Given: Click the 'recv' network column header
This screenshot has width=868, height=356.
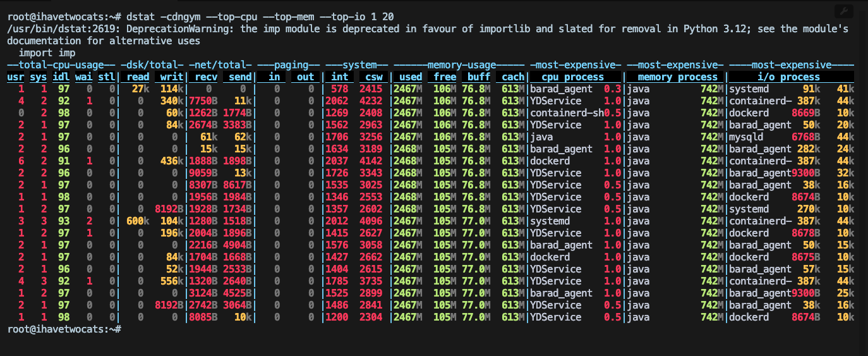Looking at the screenshot, I should pyautogui.click(x=206, y=77).
